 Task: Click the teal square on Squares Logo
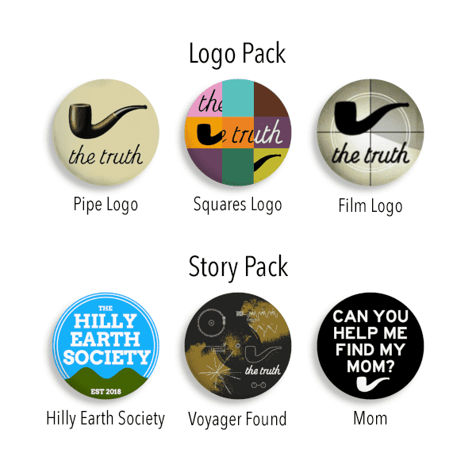point(238,98)
